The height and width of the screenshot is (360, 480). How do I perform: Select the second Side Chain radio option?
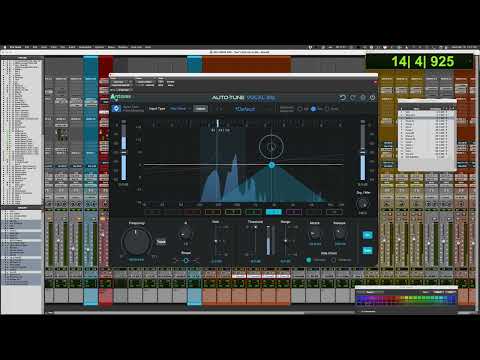point(334,260)
